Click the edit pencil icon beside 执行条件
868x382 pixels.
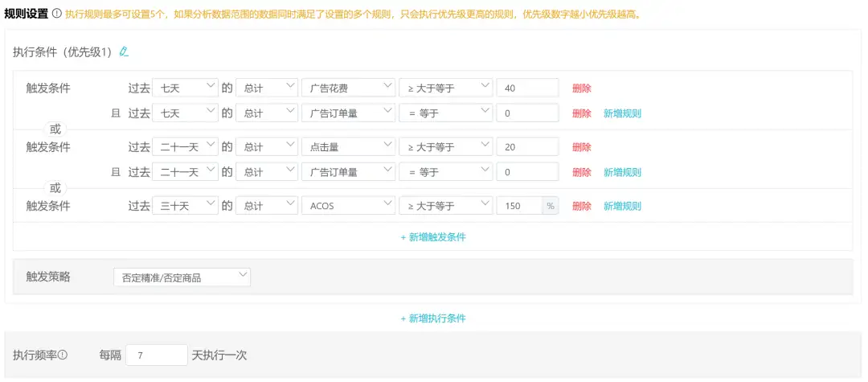coord(124,51)
